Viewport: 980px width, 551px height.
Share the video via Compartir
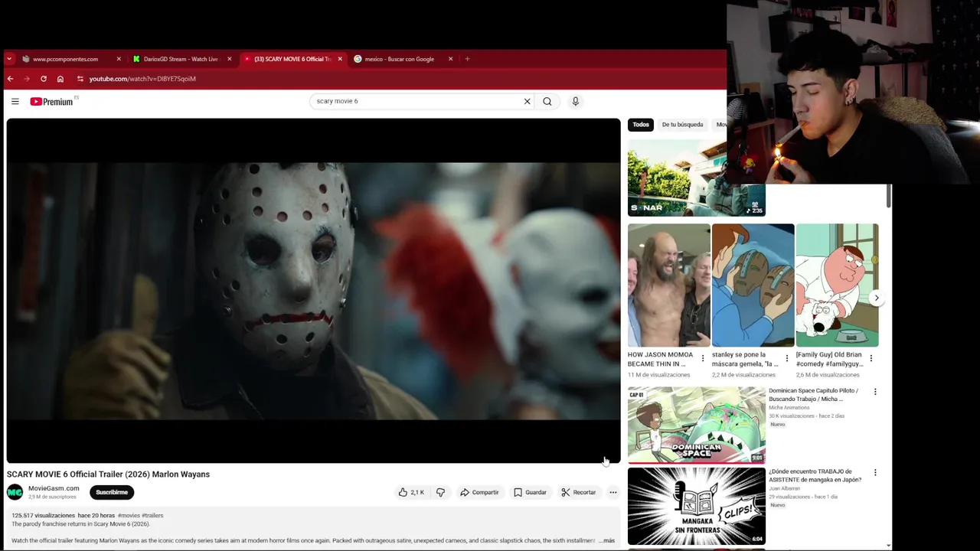point(479,492)
